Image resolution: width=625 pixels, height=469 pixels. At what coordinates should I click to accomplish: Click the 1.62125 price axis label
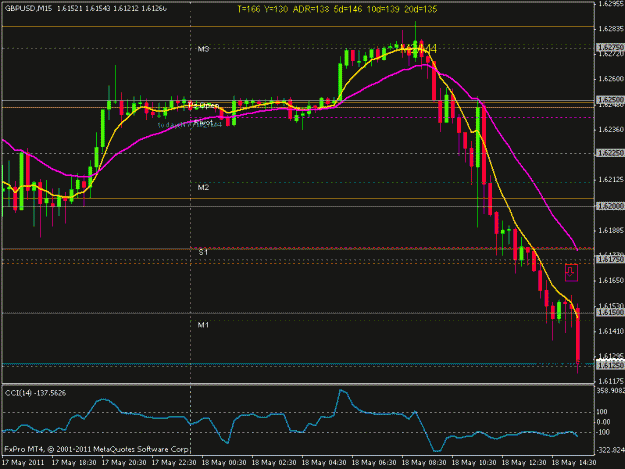point(610,180)
